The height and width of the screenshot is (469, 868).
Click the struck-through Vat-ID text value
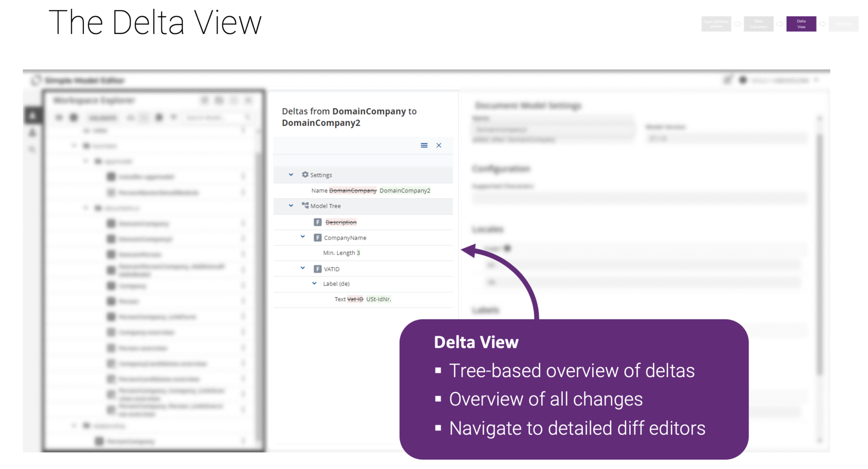coord(355,299)
